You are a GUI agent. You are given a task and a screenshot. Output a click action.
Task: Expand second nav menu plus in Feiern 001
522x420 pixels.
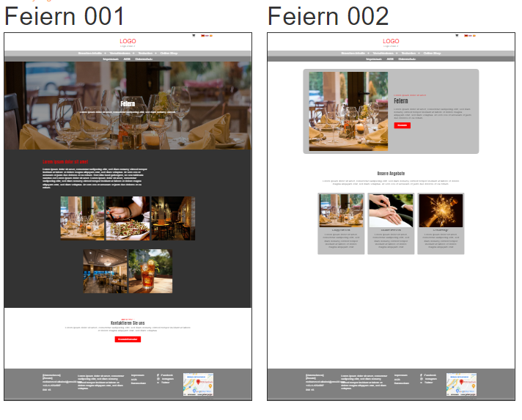(x=133, y=54)
